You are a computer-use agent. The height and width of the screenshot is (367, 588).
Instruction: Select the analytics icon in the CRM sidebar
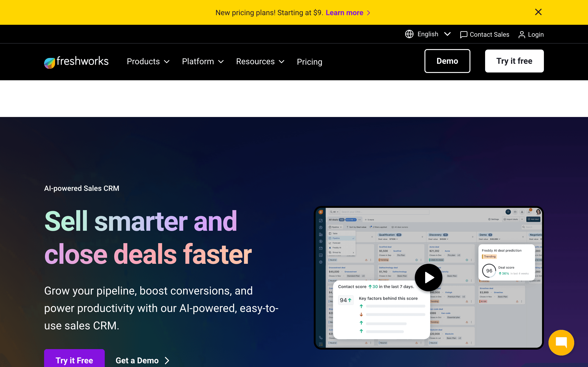click(x=321, y=255)
